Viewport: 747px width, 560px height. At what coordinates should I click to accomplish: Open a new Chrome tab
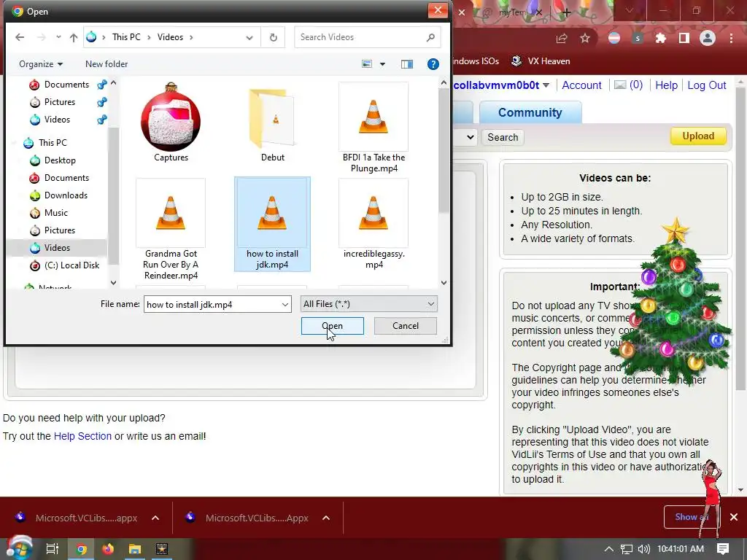pos(566,13)
